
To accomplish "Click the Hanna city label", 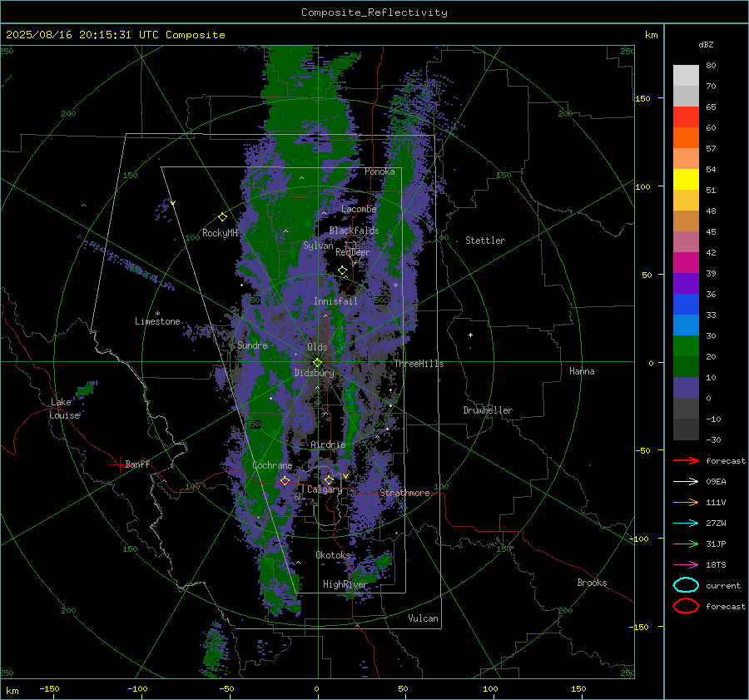I will (x=582, y=371).
